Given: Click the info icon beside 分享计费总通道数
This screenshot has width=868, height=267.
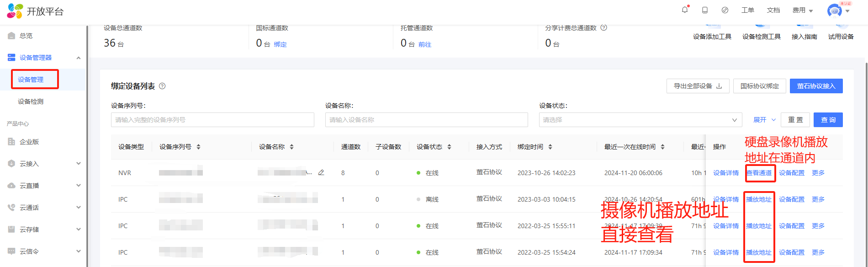Looking at the screenshot, I should (603, 28).
